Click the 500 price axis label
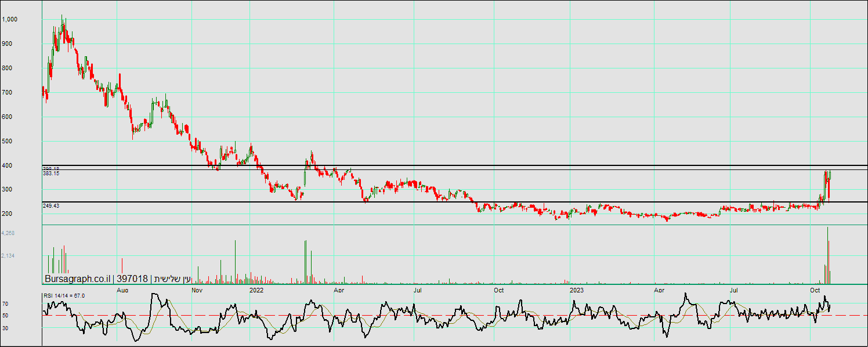The image size is (868, 347). [7, 141]
